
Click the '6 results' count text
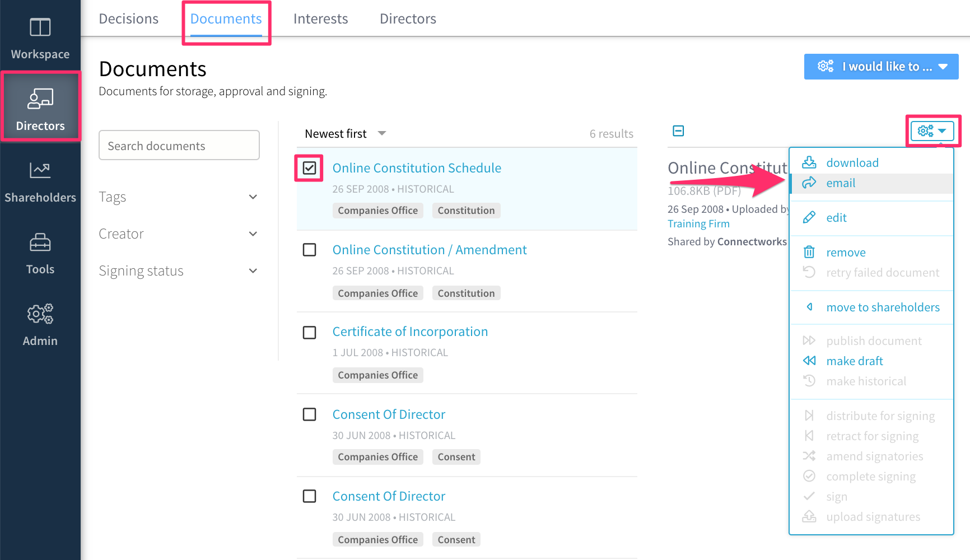(612, 134)
